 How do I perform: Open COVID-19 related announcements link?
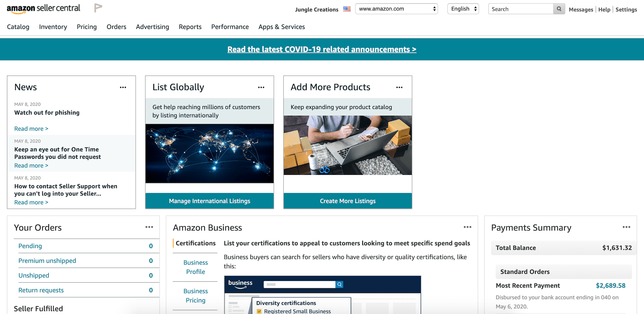tap(322, 49)
